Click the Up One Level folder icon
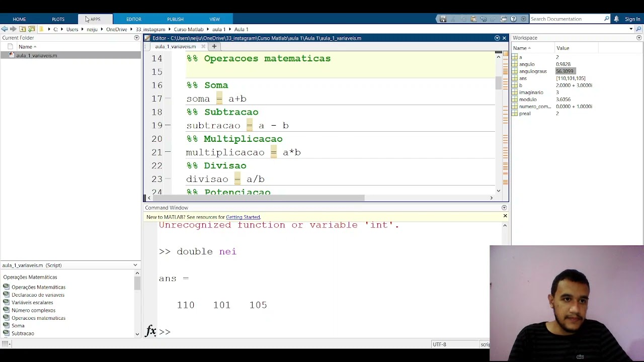644x362 pixels. [x=23, y=29]
